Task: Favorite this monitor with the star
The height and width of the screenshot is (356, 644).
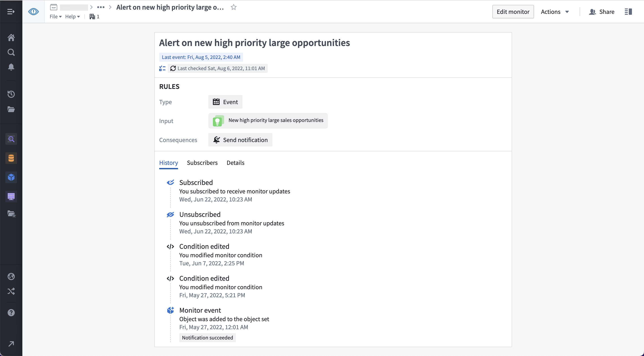Action: (x=233, y=7)
